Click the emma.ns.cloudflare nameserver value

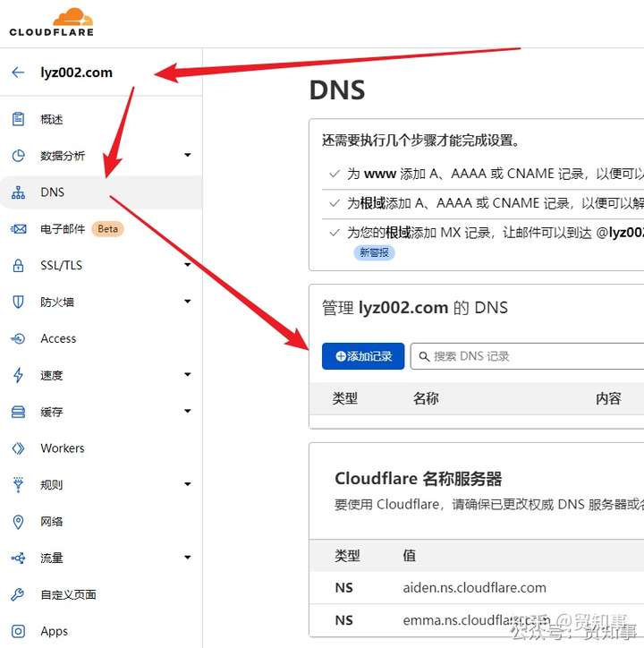coord(477,620)
